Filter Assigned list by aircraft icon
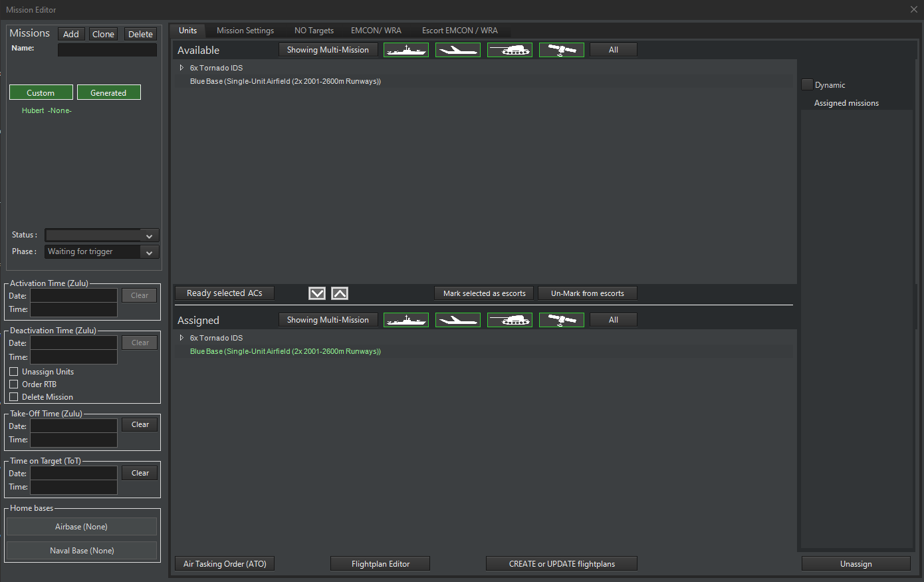 (x=458, y=320)
